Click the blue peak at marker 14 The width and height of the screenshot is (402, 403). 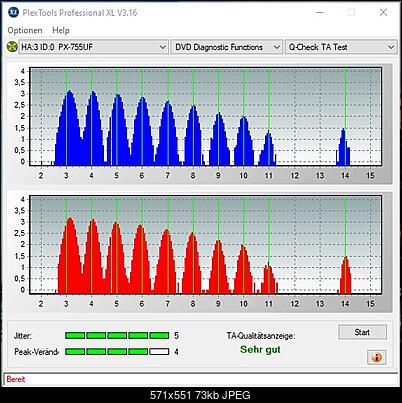(343, 148)
